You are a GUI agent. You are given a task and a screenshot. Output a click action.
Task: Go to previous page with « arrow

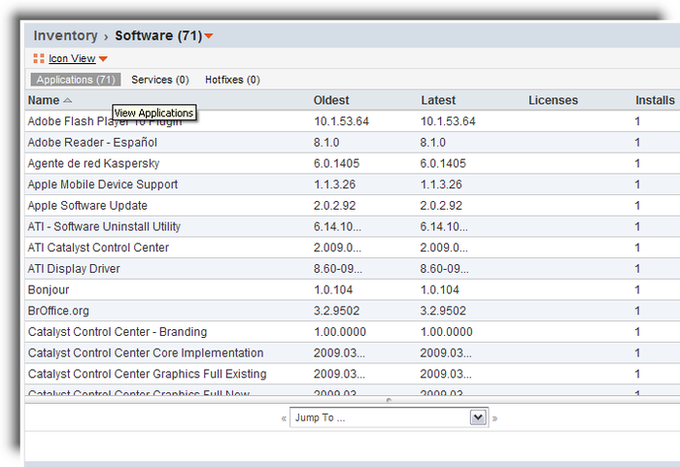(x=284, y=418)
